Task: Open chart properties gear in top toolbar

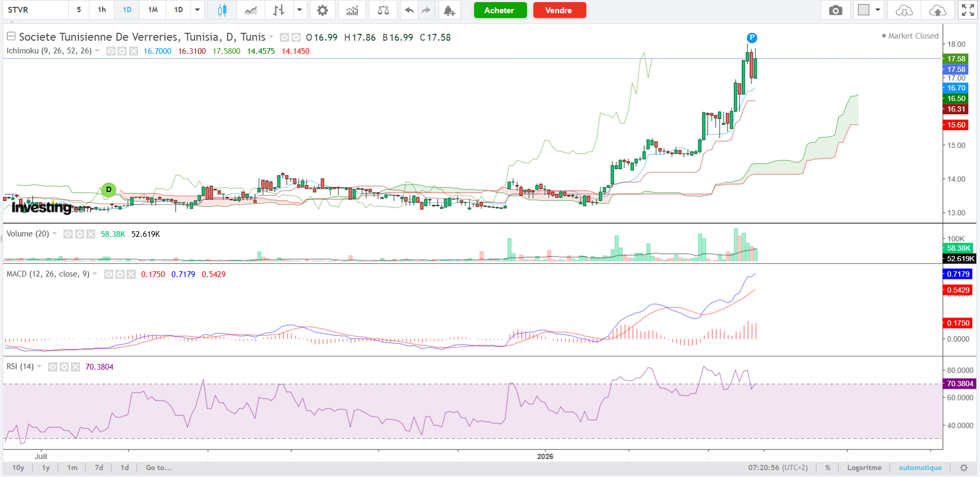Action: pyautogui.click(x=322, y=10)
